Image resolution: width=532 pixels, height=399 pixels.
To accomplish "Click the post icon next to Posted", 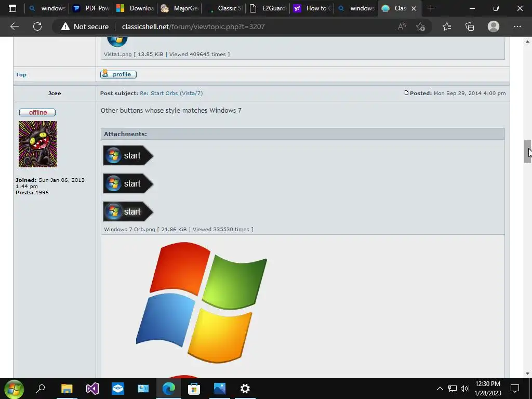I will pyautogui.click(x=406, y=93).
